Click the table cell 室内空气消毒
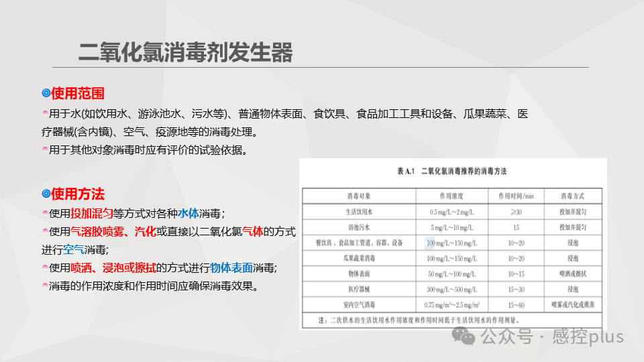The image size is (644, 362). 359,305
